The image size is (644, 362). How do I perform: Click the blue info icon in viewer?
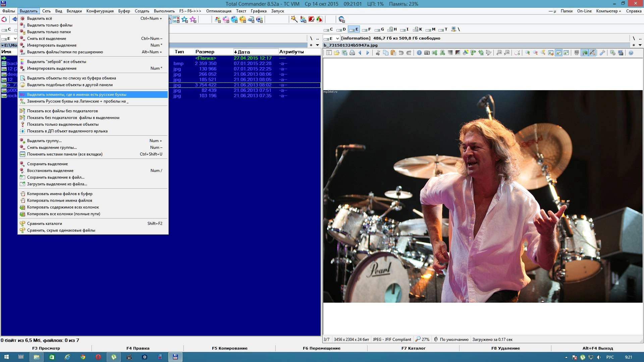pos(419,53)
